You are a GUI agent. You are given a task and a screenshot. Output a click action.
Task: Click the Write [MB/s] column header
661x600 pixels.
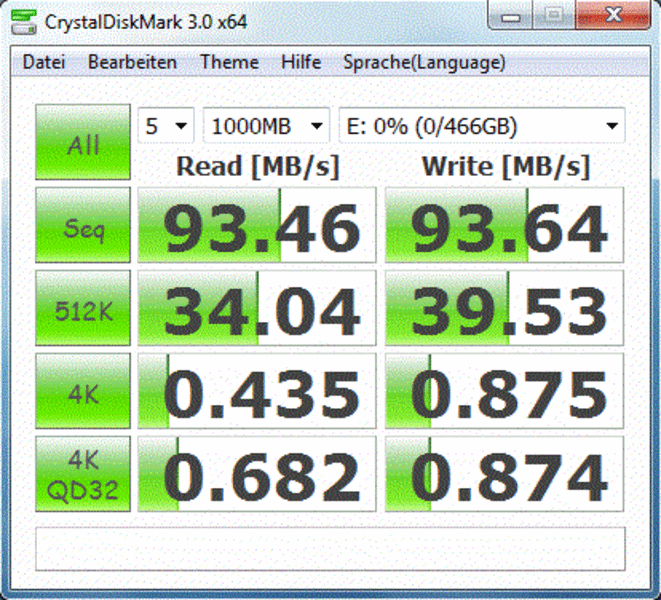point(505,167)
